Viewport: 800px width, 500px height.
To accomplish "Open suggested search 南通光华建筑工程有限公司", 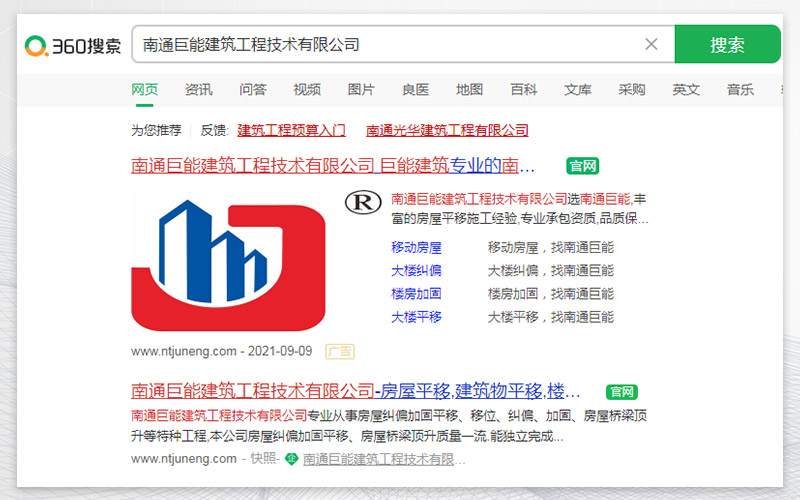I will click(447, 130).
